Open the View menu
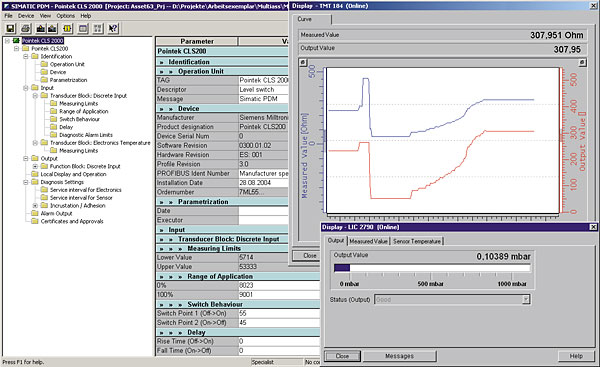The image size is (600, 367). [45, 16]
